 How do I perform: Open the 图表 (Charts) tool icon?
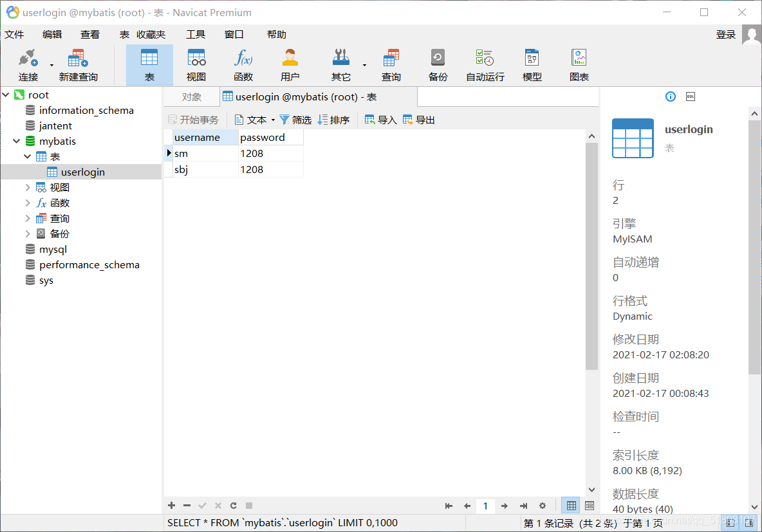point(579,64)
